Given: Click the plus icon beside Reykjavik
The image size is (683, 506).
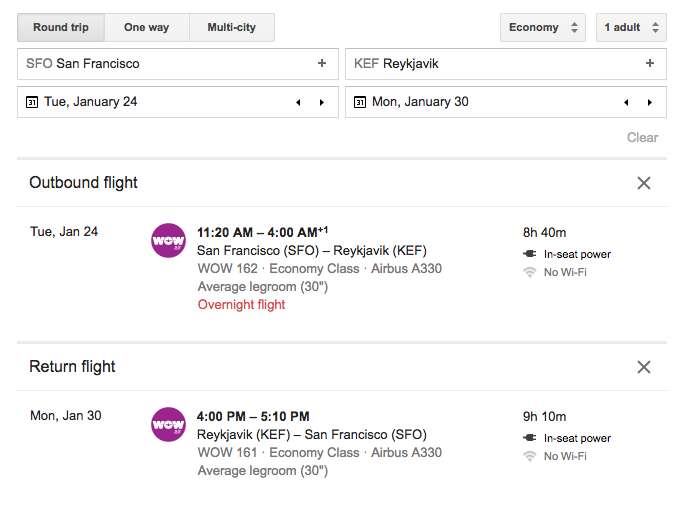Looking at the screenshot, I should (x=650, y=64).
